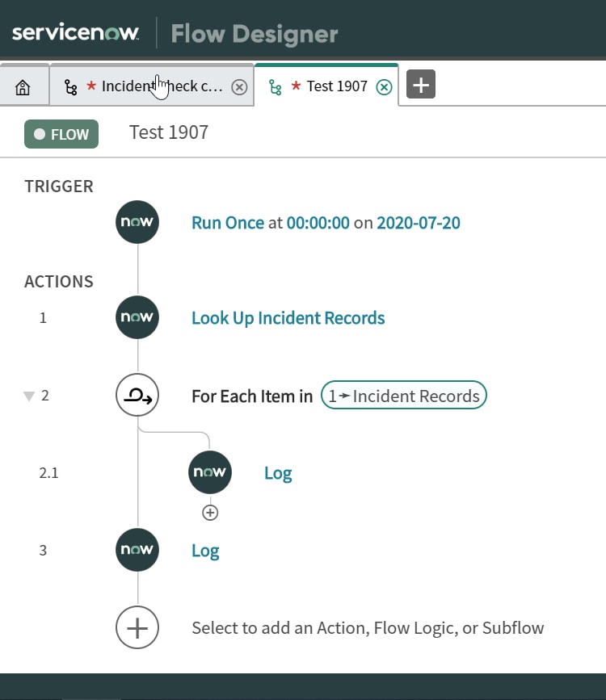606x700 pixels.
Task: Click the large plus circle to add an action
Action: 137,627
